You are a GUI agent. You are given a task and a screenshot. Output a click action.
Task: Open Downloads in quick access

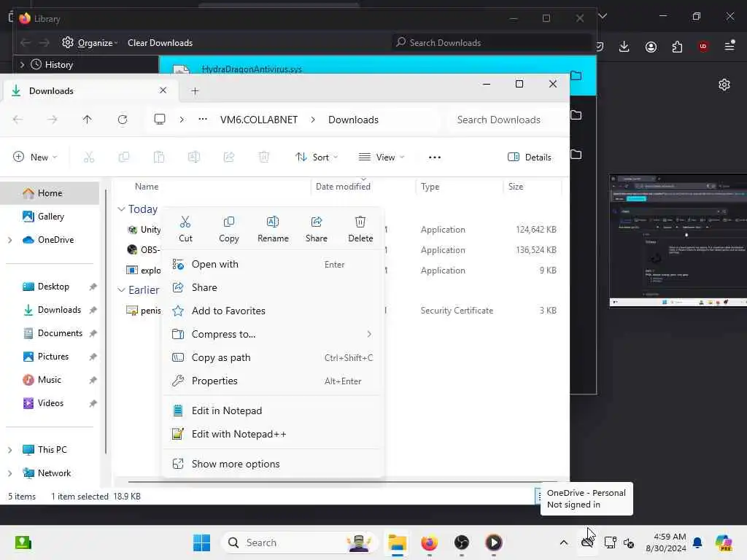59,309
